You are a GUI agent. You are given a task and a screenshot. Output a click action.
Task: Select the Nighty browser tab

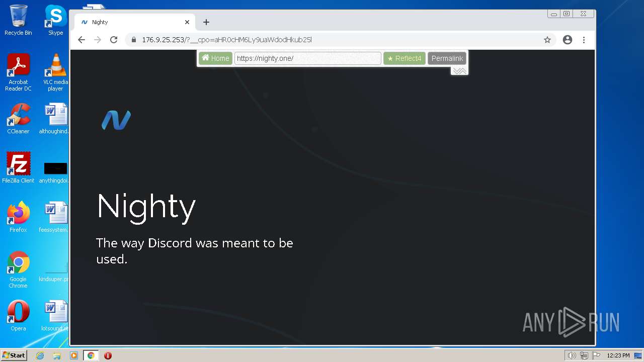point(135,22)
